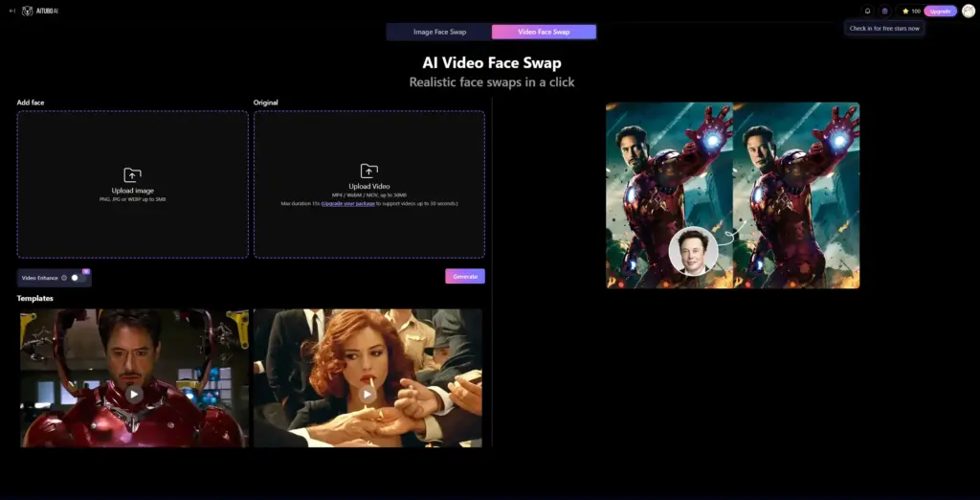Screen dimensions: 980x500
Task: Click the upload video folder icon
Action: (x=369, y=170)
